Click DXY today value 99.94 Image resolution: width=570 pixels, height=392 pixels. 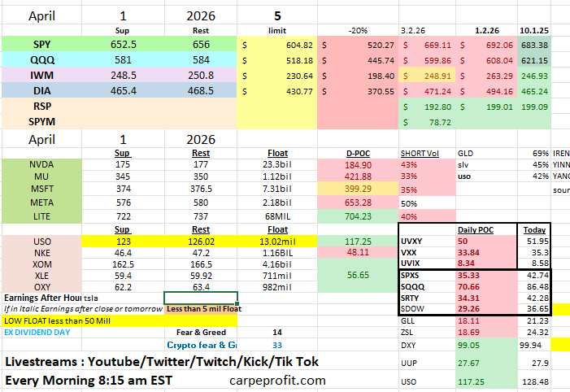click(x=534, y=345)
